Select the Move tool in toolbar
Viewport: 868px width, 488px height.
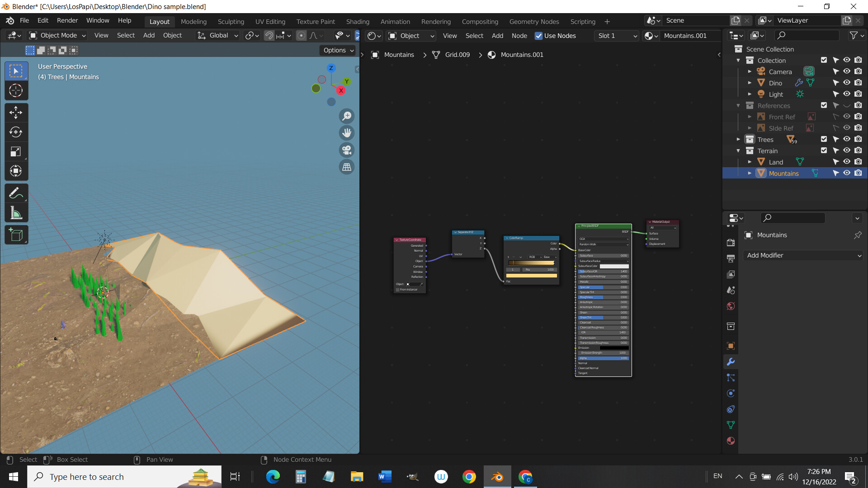point(16,113)
